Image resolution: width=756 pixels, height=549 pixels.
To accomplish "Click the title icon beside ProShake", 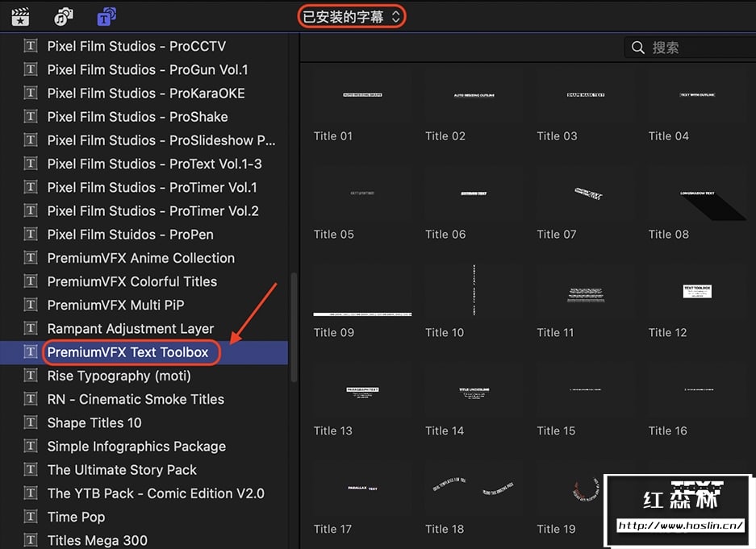I will [31, 117].
